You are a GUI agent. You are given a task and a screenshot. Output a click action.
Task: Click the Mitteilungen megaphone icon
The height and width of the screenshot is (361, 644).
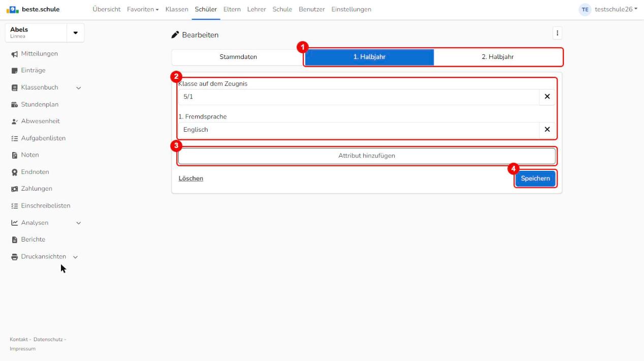[x=14, y=53]
